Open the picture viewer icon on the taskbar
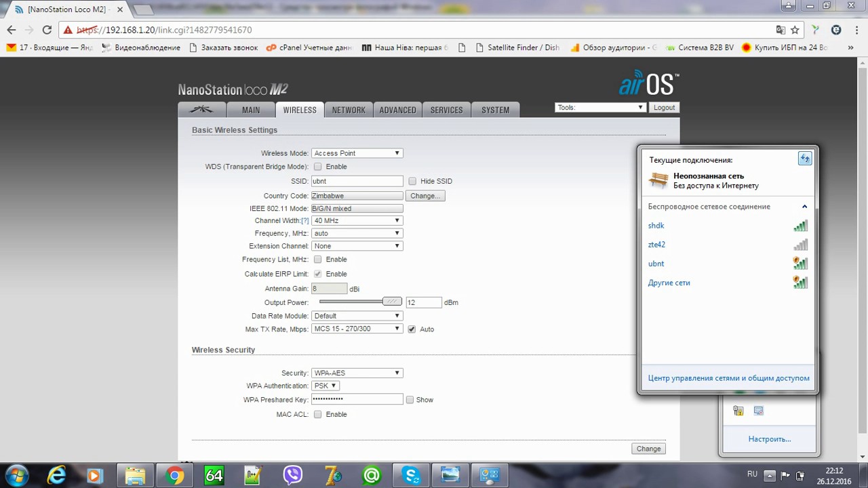Image resolution: width=868 pixels, height=488 pixels. 450,476
